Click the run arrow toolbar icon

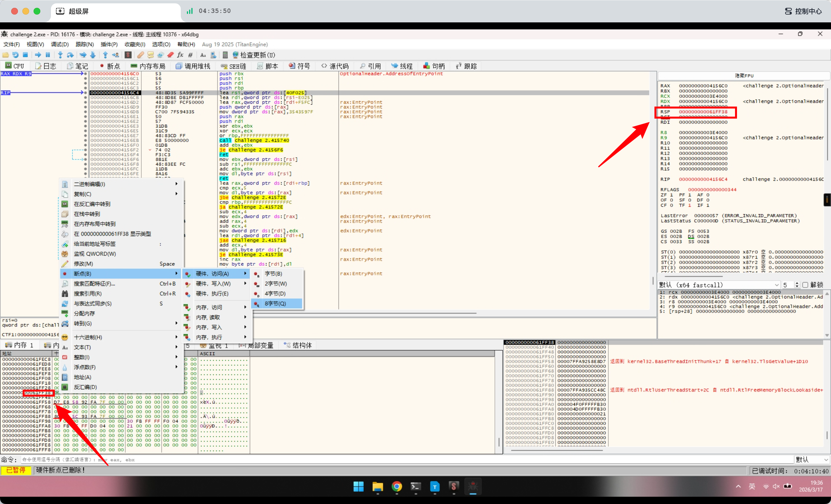(x=38, y=55)
